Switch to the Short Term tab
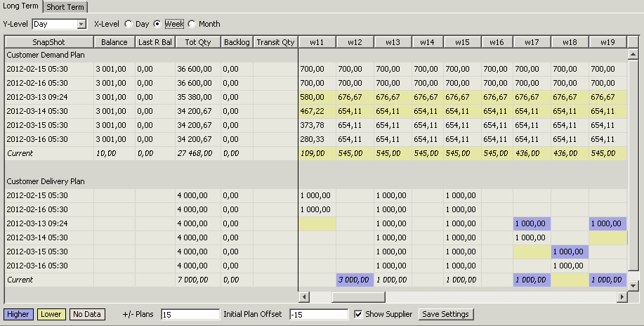The width and height of the screenshot is (644, 326). coord(65,7)
